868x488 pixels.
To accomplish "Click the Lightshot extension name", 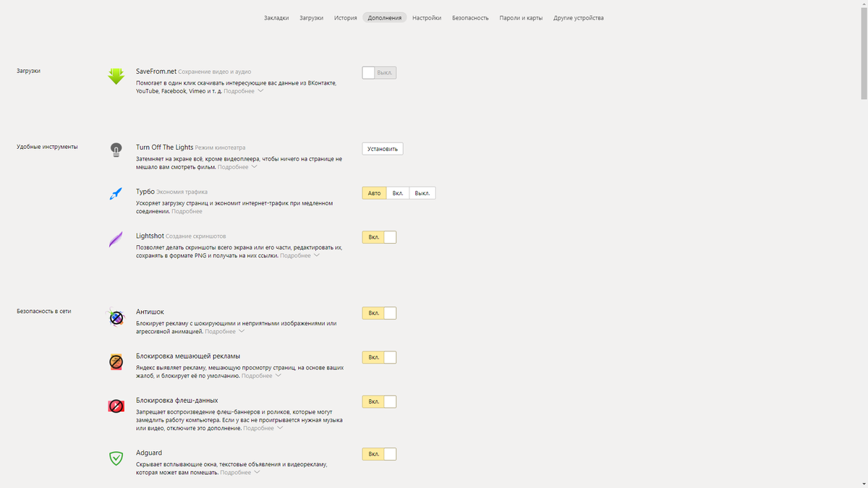I will point(150,236).
